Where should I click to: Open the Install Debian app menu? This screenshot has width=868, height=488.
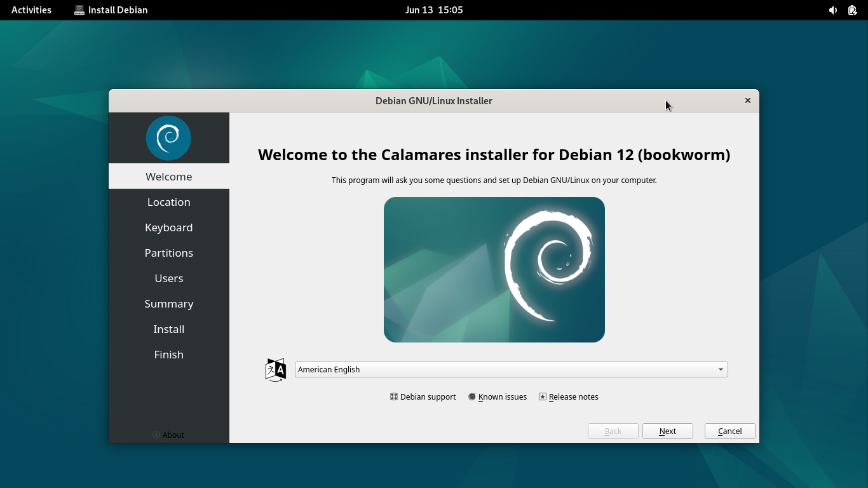(111, 10)
